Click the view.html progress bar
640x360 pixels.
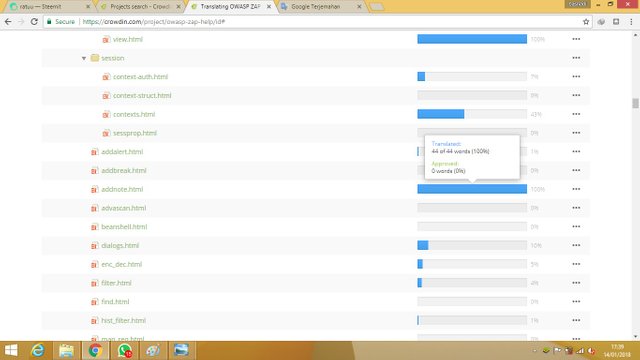pyautogui.click(x=472, y=39)
